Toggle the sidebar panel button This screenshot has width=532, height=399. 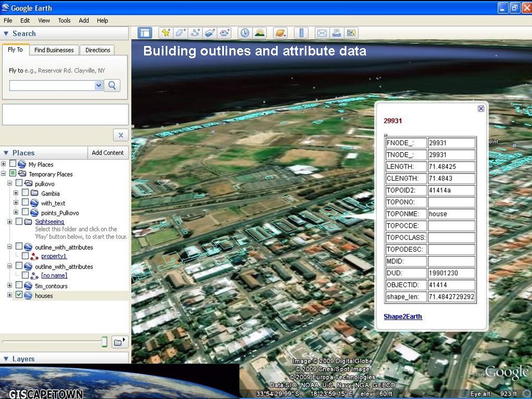[145, 33]
